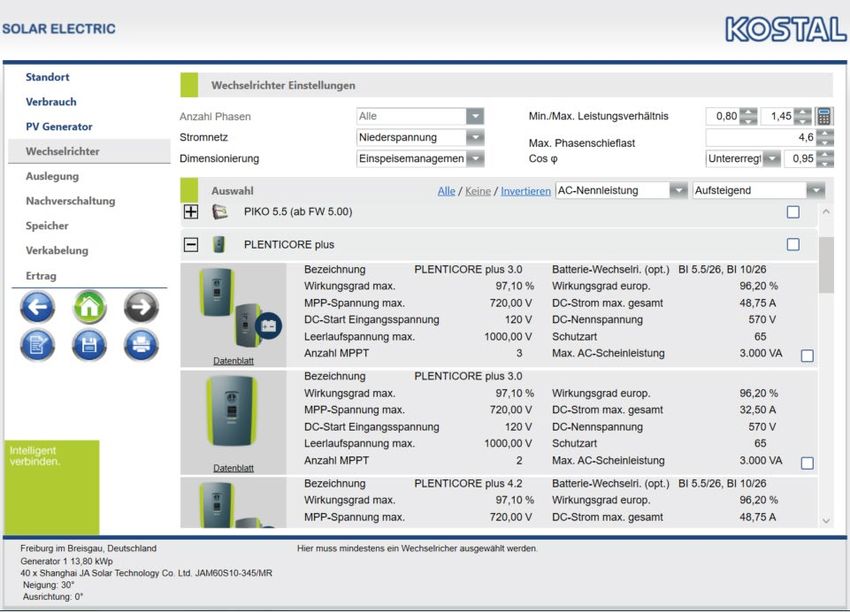The image size is (850, 613).
Task: Click the inverter list scrollbar thumb
Action: (x=826, y=265)
